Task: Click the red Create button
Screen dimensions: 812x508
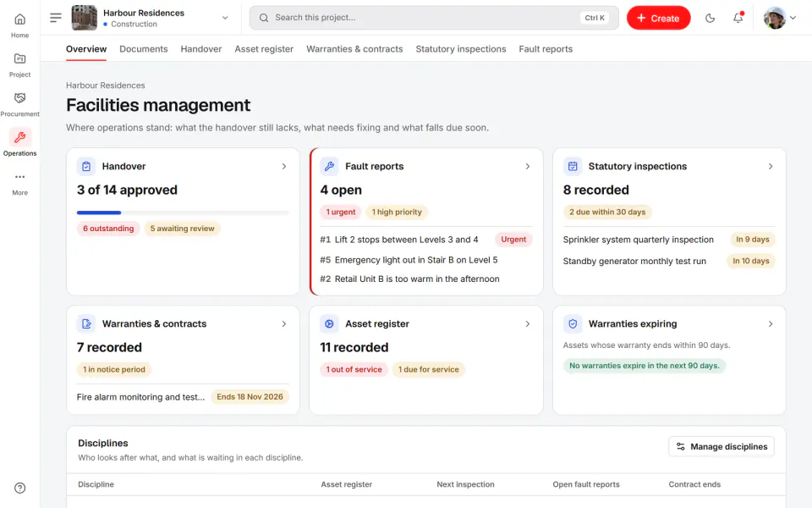Action: pyautogui.click(x=658, y=18)
